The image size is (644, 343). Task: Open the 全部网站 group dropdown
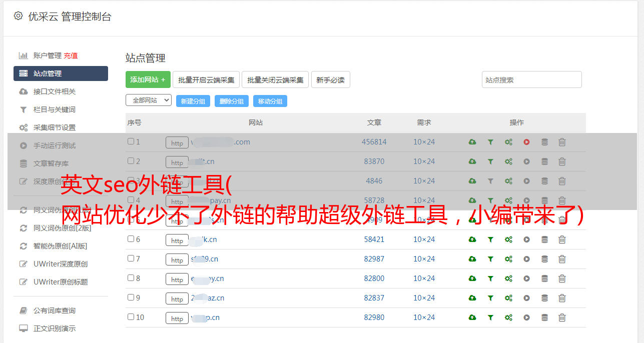click(x=149, y=100)
